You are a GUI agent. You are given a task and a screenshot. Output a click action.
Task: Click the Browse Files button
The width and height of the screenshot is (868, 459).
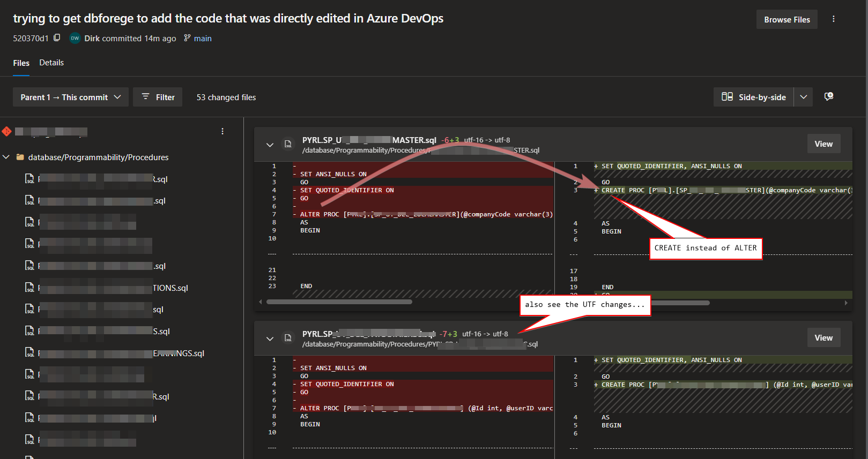coord(787,19)
